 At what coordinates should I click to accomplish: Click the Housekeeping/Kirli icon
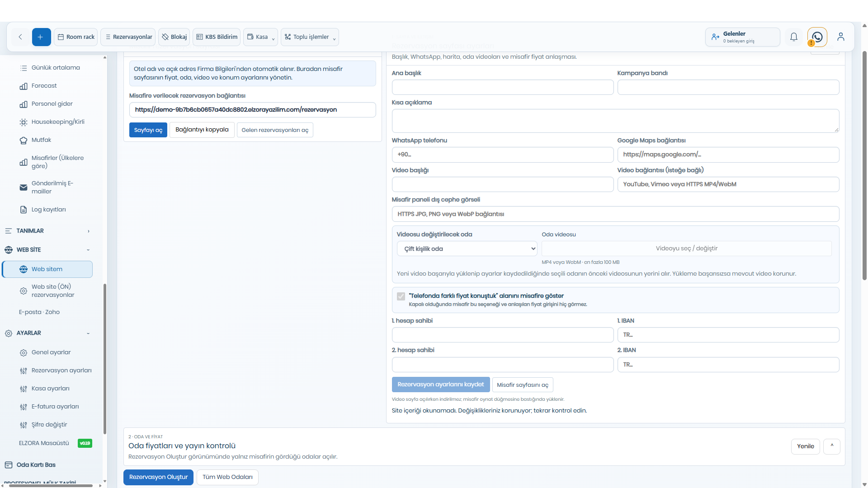[24, 122]
